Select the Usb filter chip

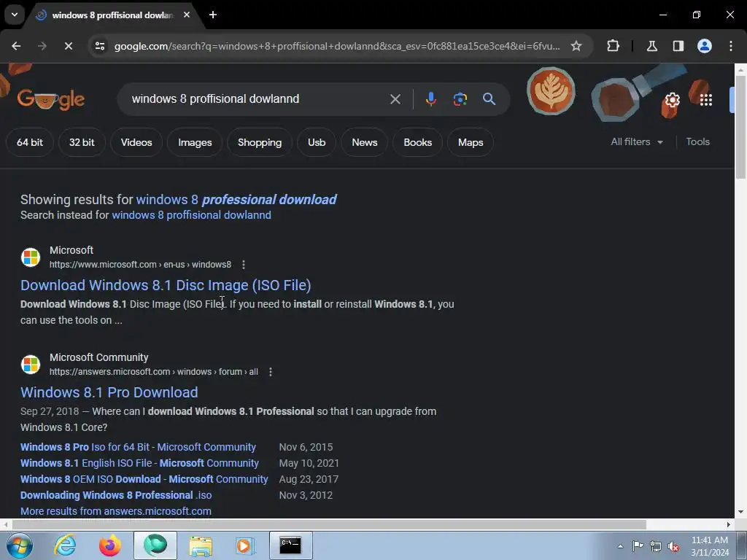tap(317, 142)
